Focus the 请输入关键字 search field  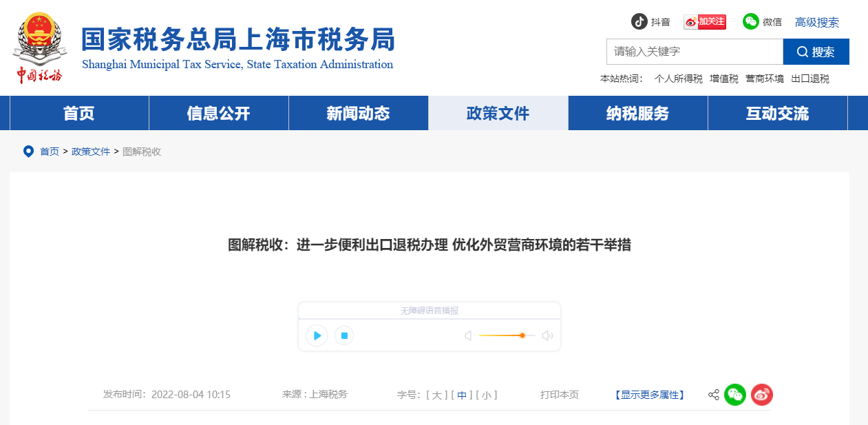coord(695,52)
